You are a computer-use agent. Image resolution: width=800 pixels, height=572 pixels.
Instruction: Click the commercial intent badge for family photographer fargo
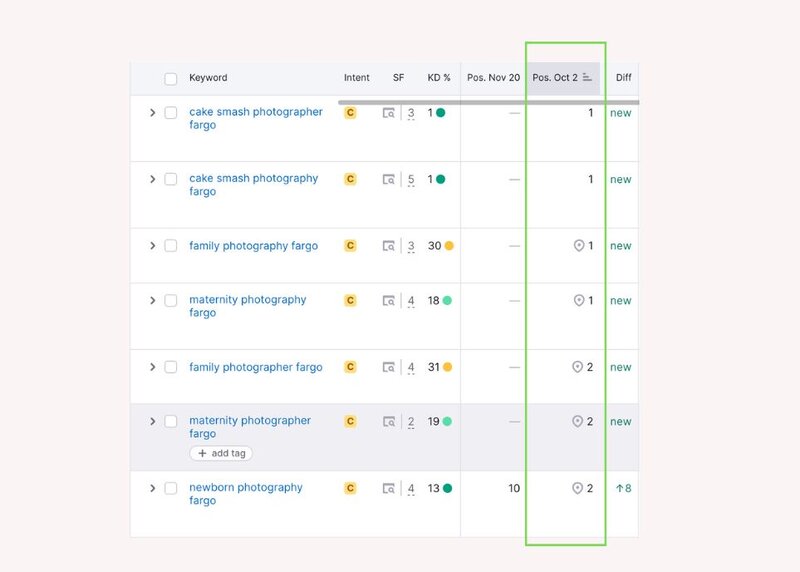pyautogui.click(x=350, y=367)
